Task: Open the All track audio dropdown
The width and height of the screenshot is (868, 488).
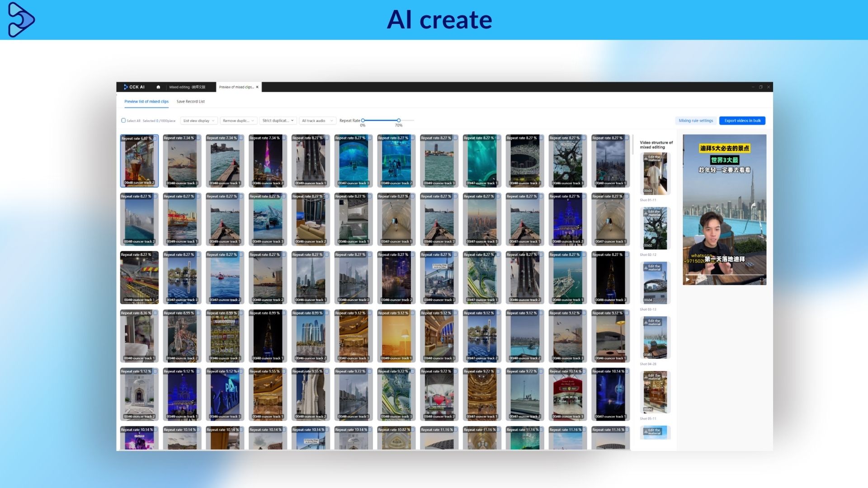Action: [x=318, y=121]
